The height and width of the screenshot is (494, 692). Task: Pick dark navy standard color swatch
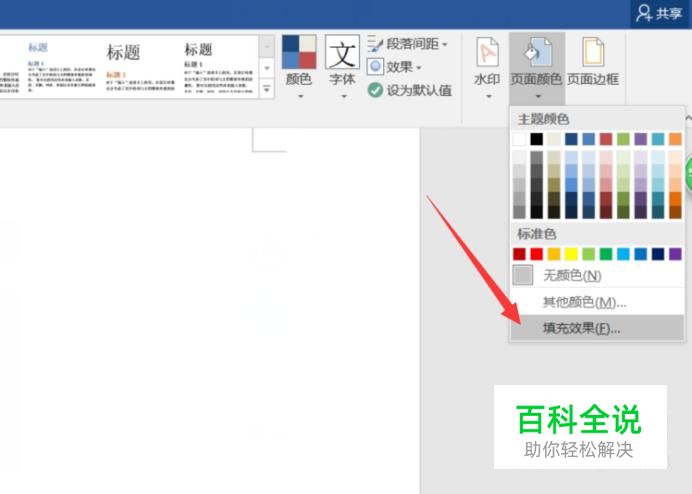click(658, 254)
